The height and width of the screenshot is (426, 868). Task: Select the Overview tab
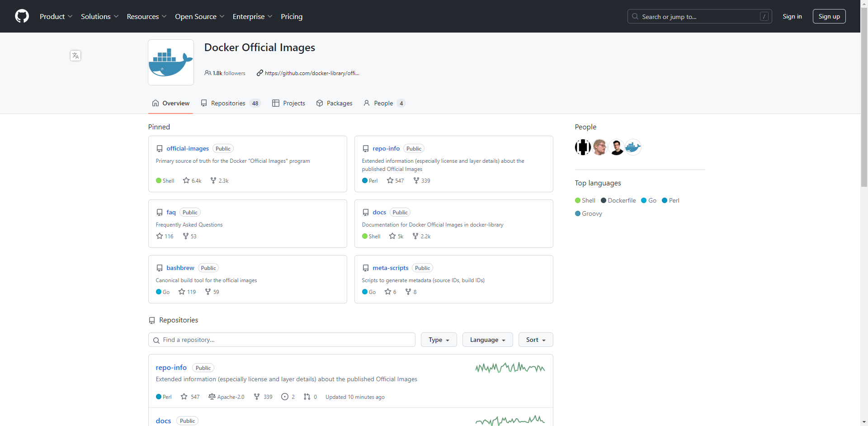171,103
